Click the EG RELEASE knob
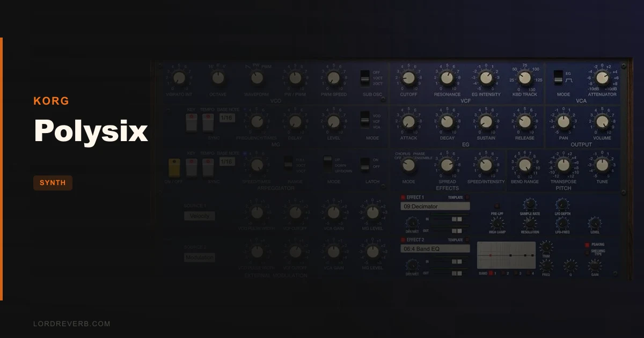The width and height of the screenshot is (644, 338). [525, 122]
